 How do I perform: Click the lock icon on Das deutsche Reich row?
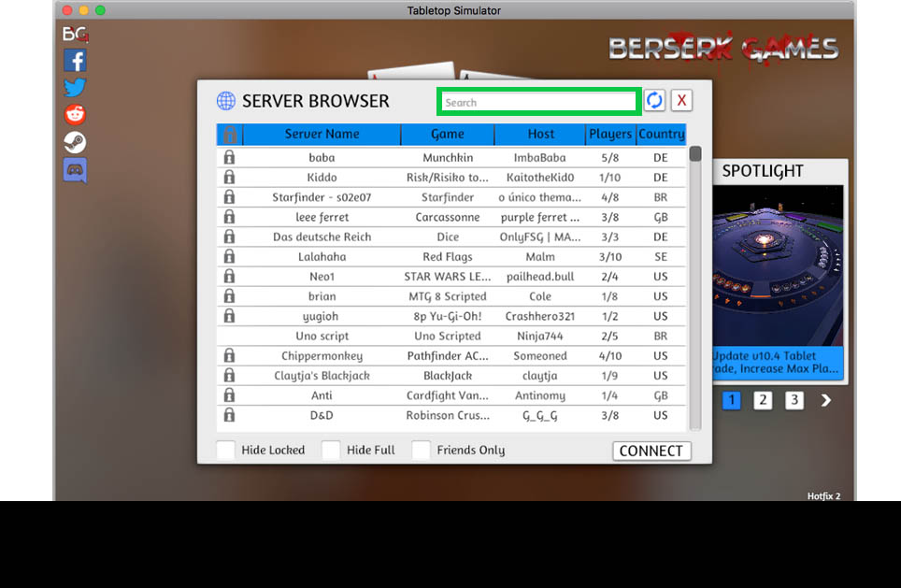click(229, 237)
